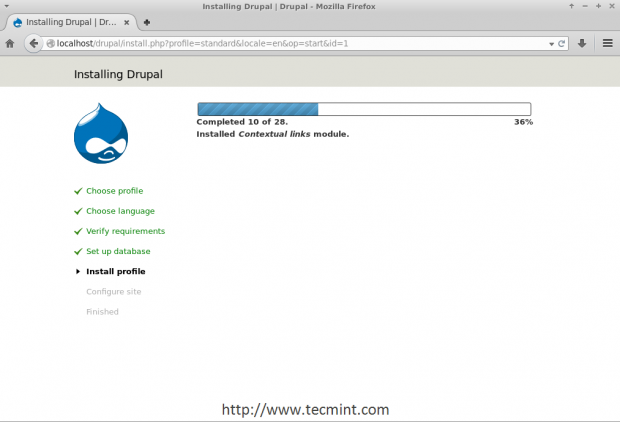Screen dimensions: 620x422
Task: Minimize the Firefox window
Action: 585,6
